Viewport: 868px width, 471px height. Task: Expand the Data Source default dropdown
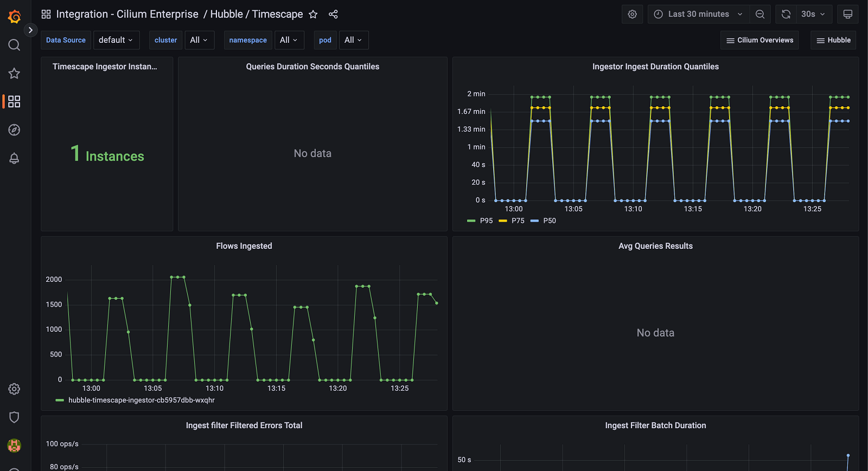pyautogui.click(x=116, y=40)
